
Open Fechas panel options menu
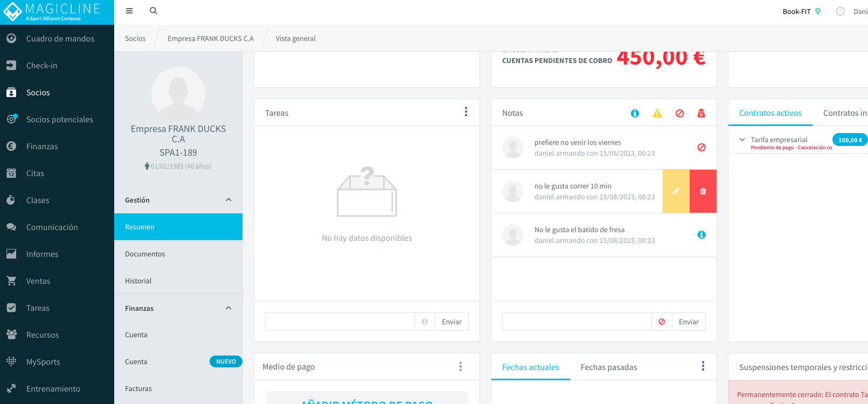703,366
